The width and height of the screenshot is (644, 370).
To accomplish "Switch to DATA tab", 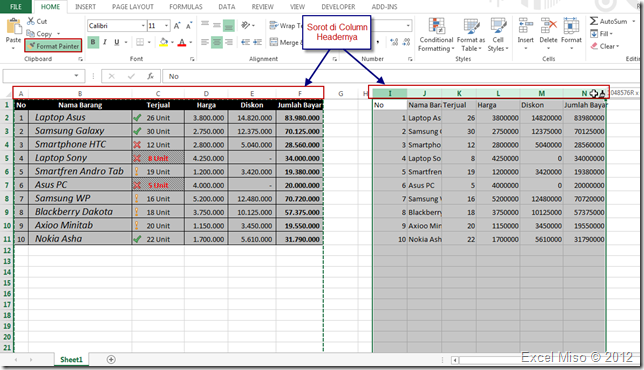I will tap(227, 7).
